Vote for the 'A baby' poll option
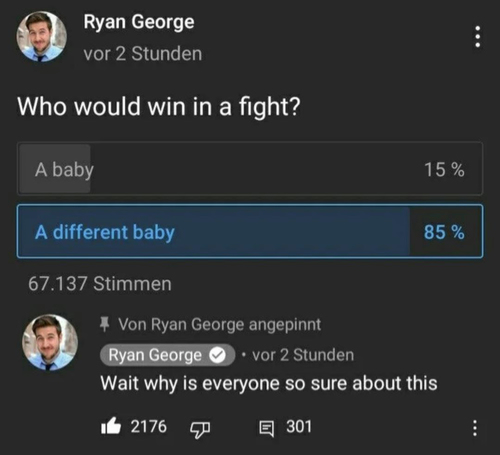 pyautogui.click(x=250, y=169)
